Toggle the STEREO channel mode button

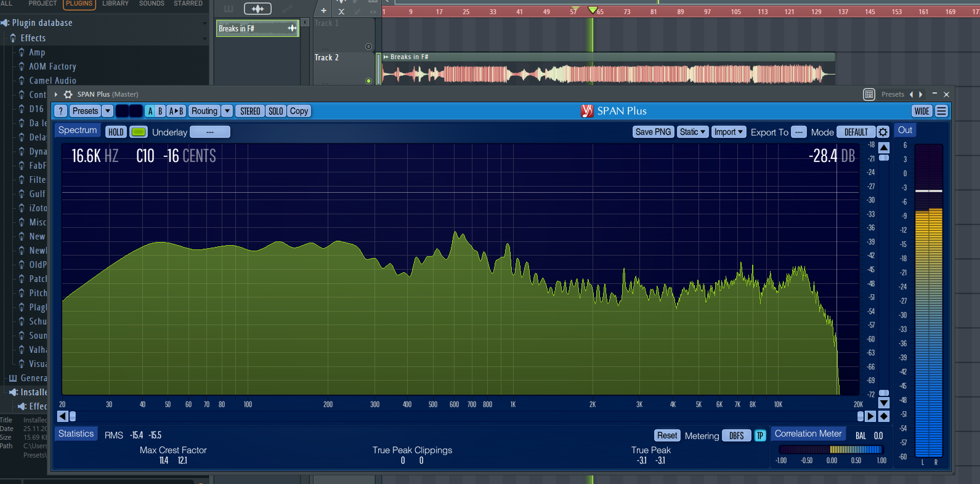[x=250, y=111]
